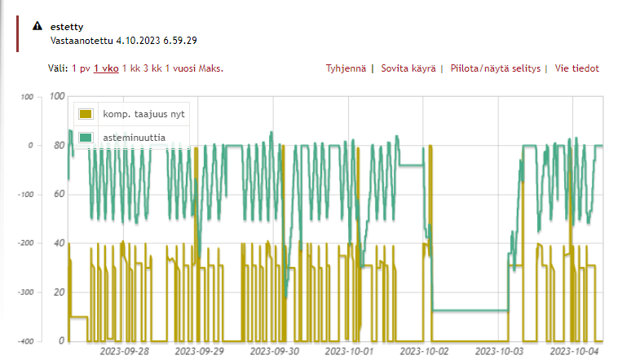Choose the 1 kk time range
The width and height of the screenshot is (622, 364).
point(131,68)
